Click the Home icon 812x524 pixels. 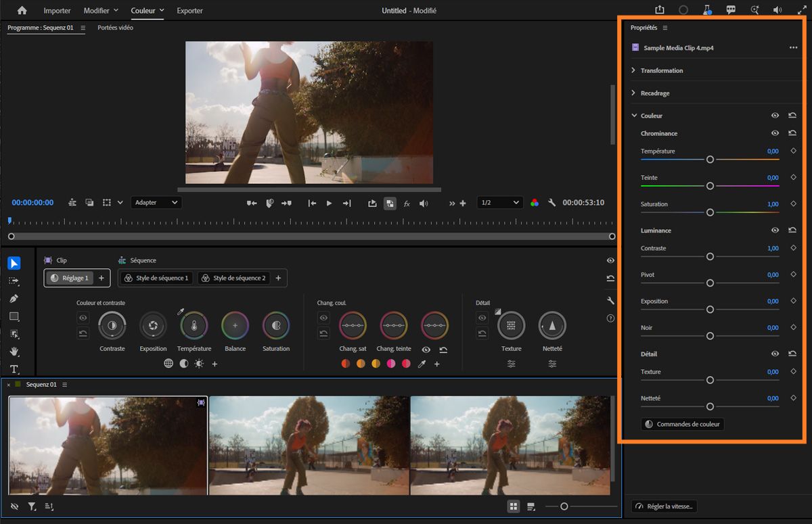click(x=22, y=10)
